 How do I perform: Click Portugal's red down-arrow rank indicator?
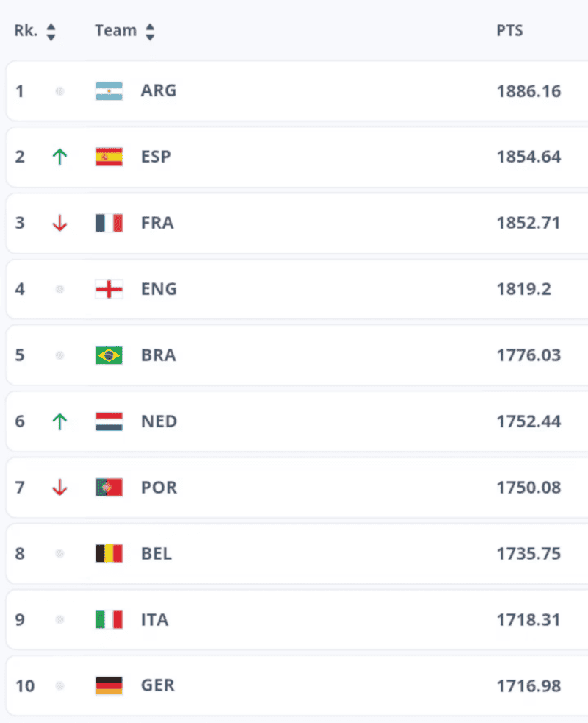click(60, 488)
